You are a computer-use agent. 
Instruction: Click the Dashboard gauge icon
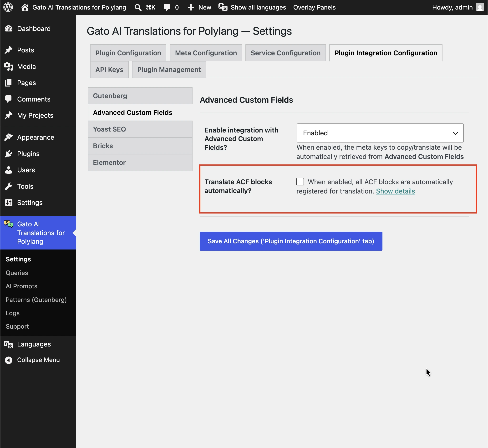click(x=9, y=29)
